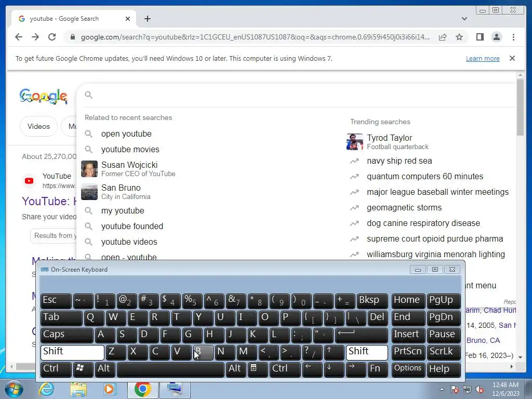The width and height of the screenshot is (532, 399).
Task: Click the Google doodle logo
Action: (x=44, y=96)
